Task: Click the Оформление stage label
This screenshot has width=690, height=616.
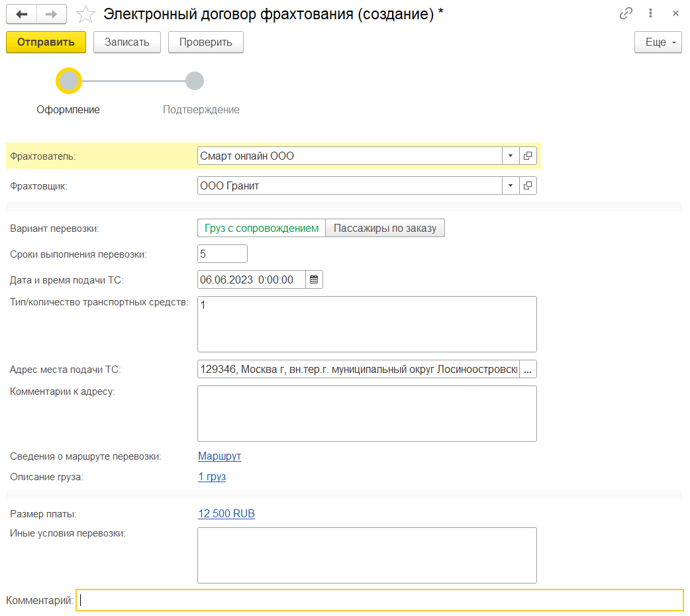Action: pyautogui.click(x=68, y=110)
